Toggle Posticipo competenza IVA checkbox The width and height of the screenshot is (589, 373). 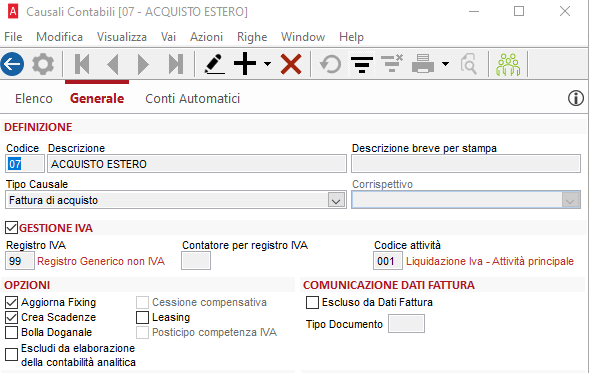[x=142, y=332]
